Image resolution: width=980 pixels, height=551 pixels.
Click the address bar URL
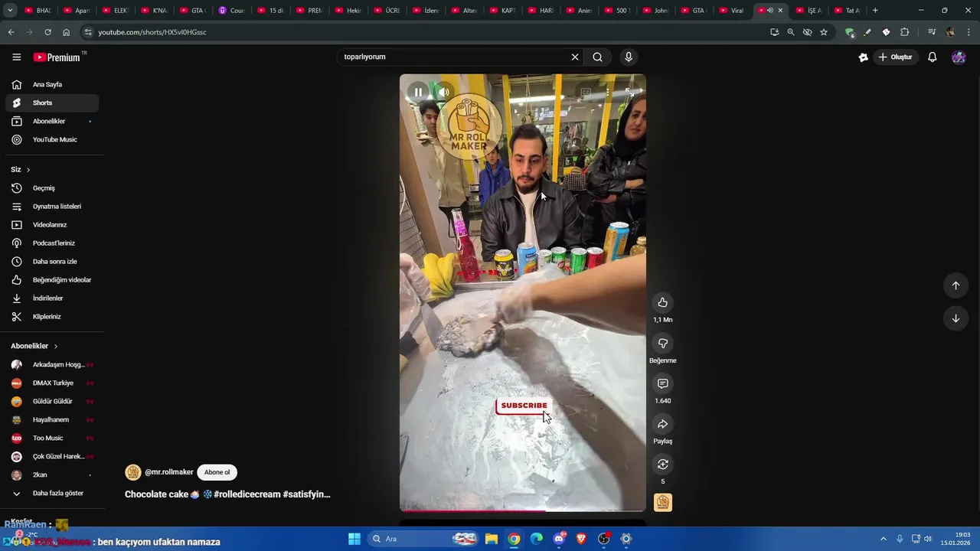tap(152, 32)
